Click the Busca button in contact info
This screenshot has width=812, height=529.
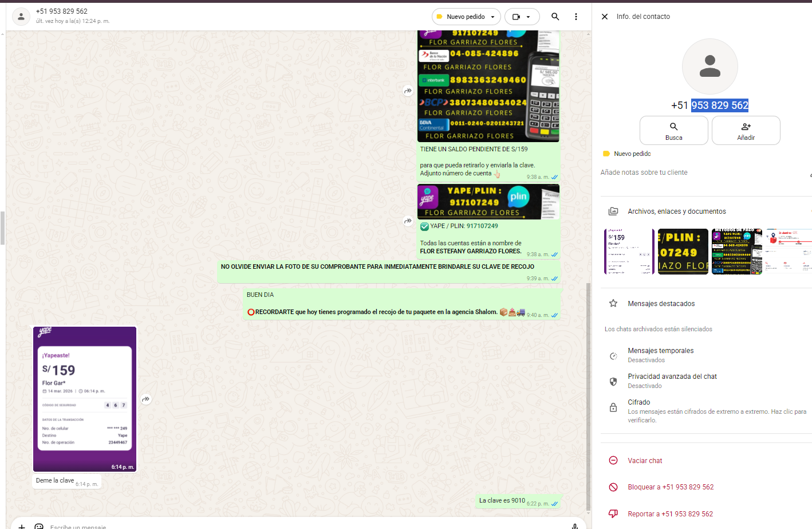coord(673,131)
